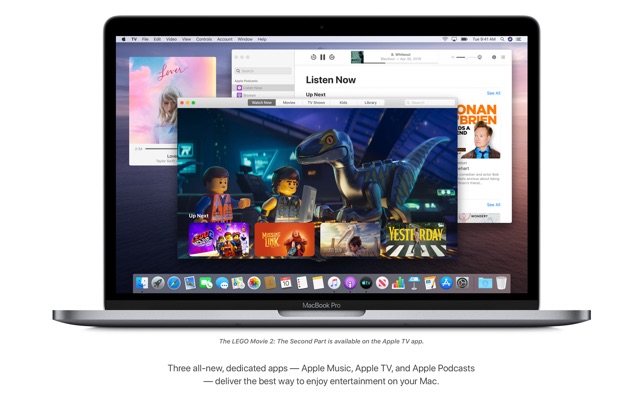Click See All beside Up Next

tap(493, 93)
